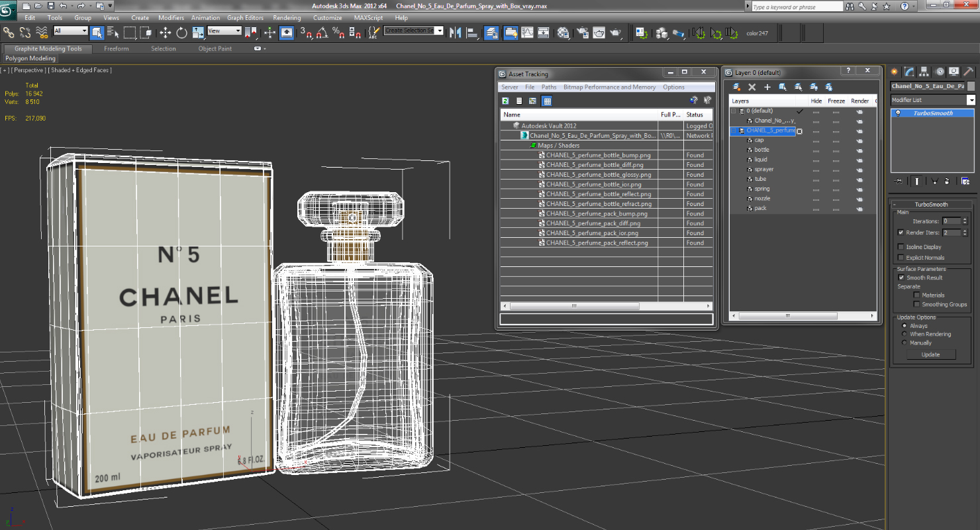Switch to Object Paint ribbon tab

[x=215, y=48]
